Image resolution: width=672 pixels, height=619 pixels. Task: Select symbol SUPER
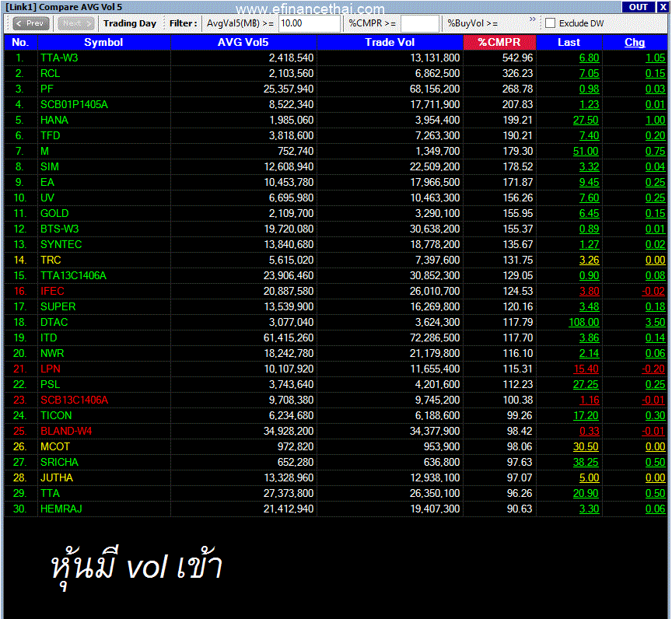[58, 306]
